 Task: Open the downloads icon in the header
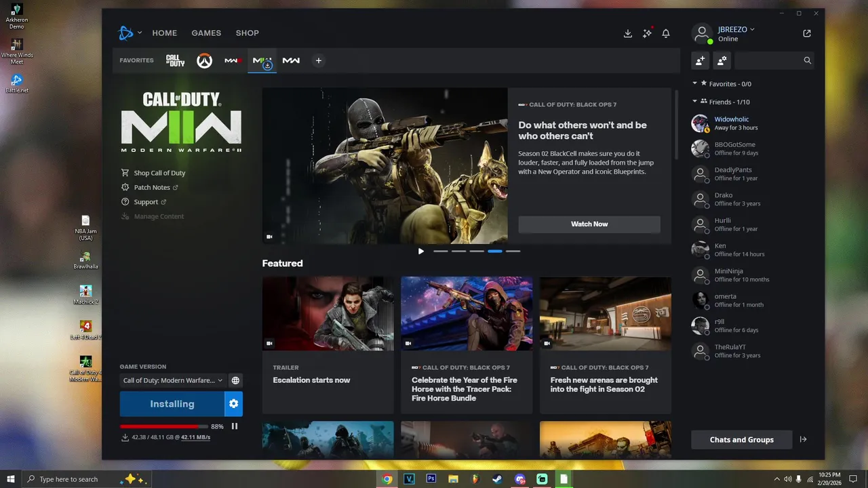click(x=628, y=33)
